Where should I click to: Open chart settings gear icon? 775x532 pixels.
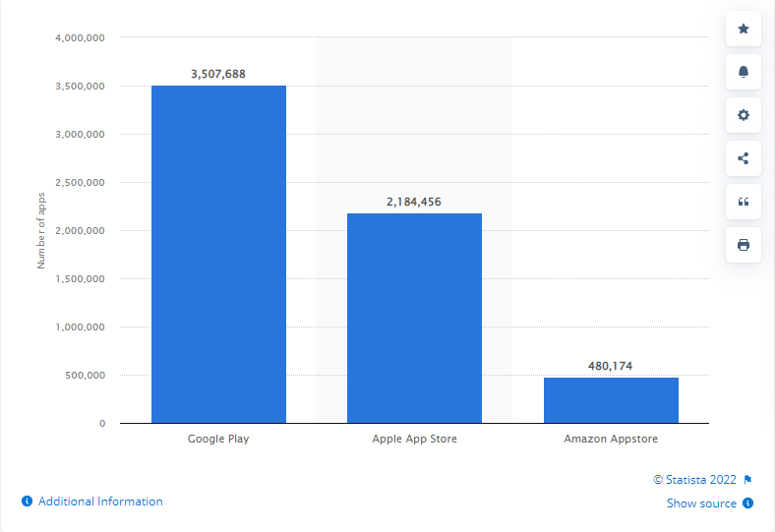(x=743, y=115)
